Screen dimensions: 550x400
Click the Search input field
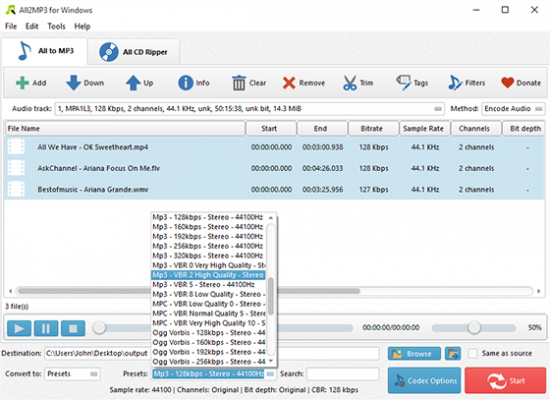click(343, 374)
